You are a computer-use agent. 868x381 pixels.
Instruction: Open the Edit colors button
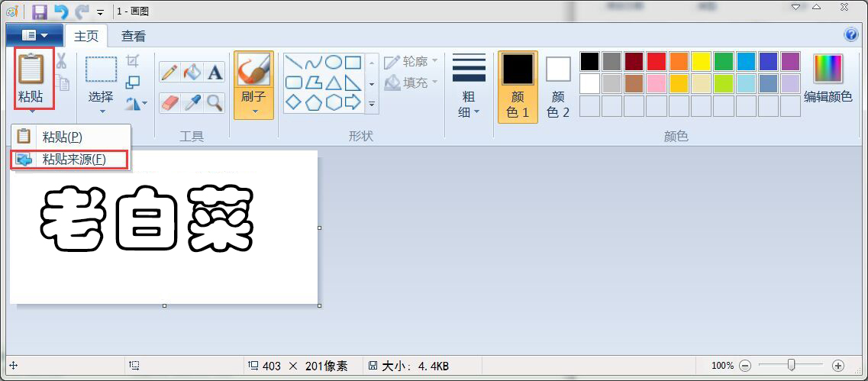828,79
